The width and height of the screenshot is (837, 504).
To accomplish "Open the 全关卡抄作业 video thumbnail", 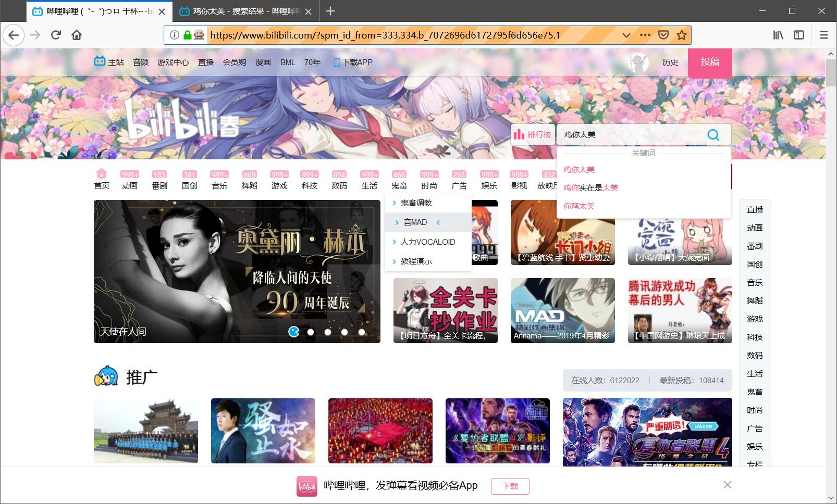I will [x=445, y=310].
